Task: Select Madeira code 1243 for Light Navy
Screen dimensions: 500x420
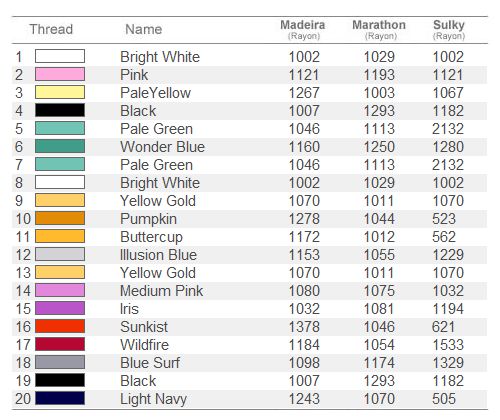Action: 304,399
